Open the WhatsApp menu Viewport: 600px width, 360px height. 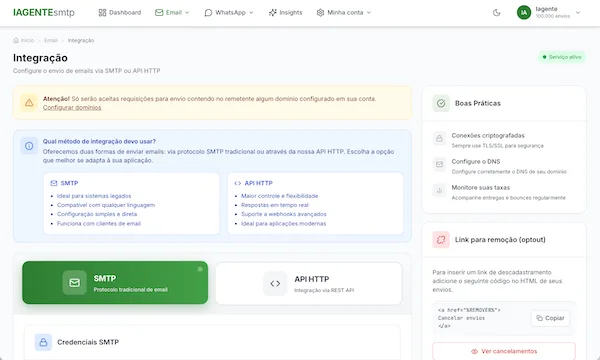tap(229, 13)
